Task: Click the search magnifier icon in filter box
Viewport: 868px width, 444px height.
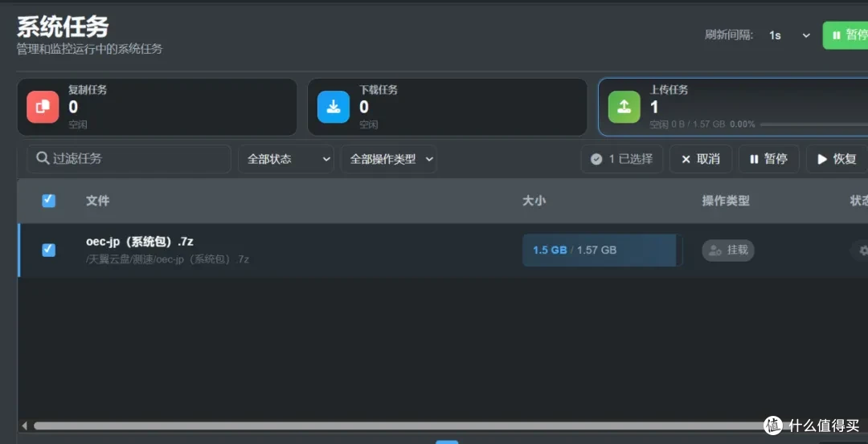Action: click(43, 159)
